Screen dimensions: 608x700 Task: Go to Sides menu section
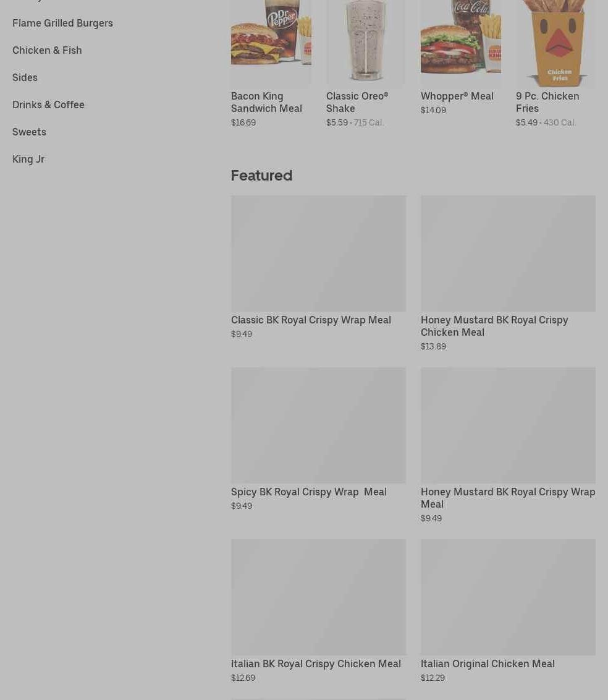[25, 78]
